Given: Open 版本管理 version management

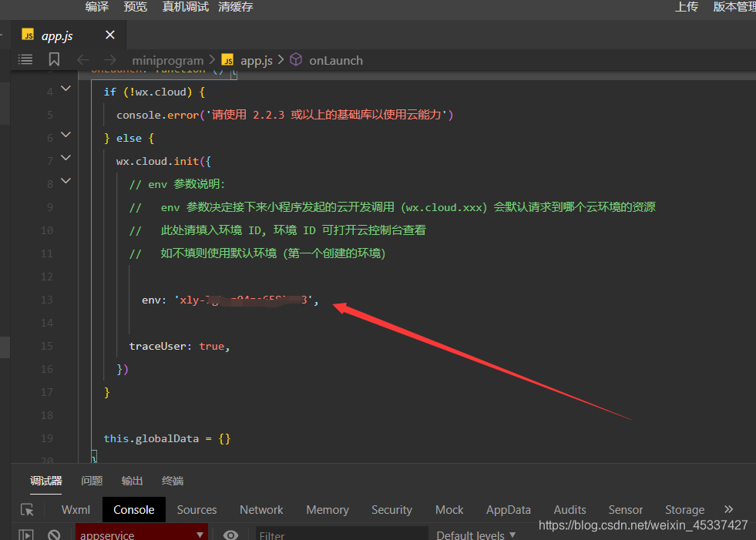Looking at the screenshot, I should pyautogui.click(x=734, y=7).
